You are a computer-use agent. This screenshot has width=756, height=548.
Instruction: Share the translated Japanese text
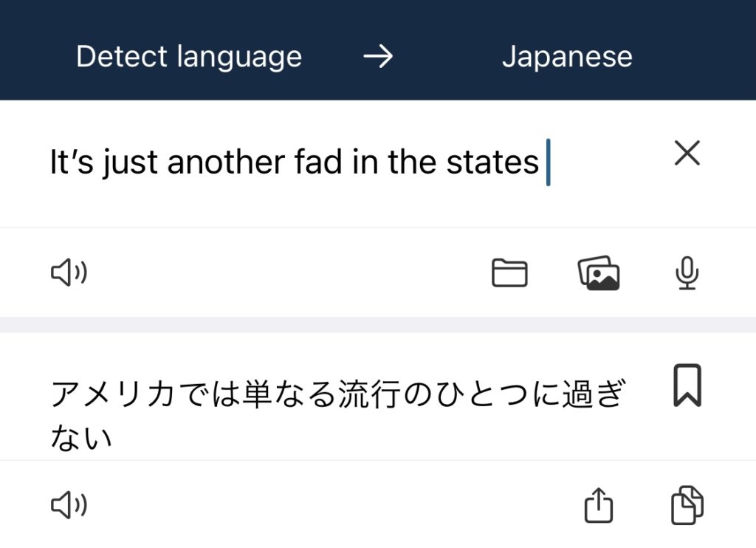pyautogui.click(x=599, y=506)
